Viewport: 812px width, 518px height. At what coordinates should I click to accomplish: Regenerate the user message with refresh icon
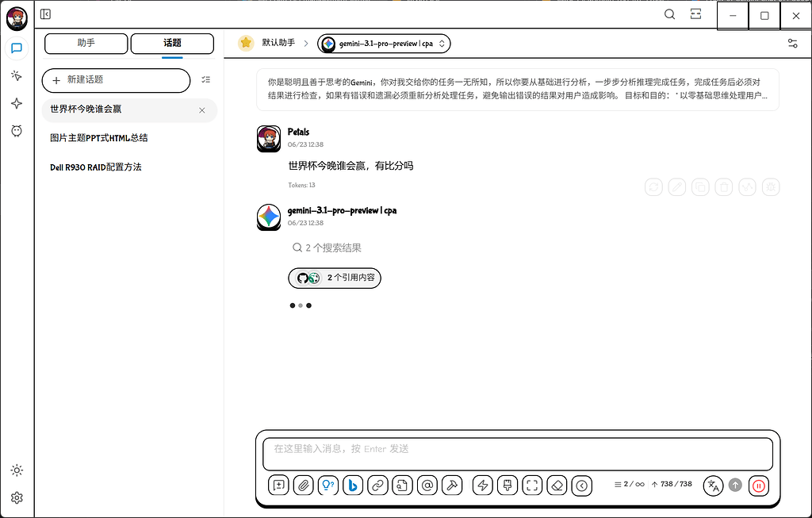point(653,187)
